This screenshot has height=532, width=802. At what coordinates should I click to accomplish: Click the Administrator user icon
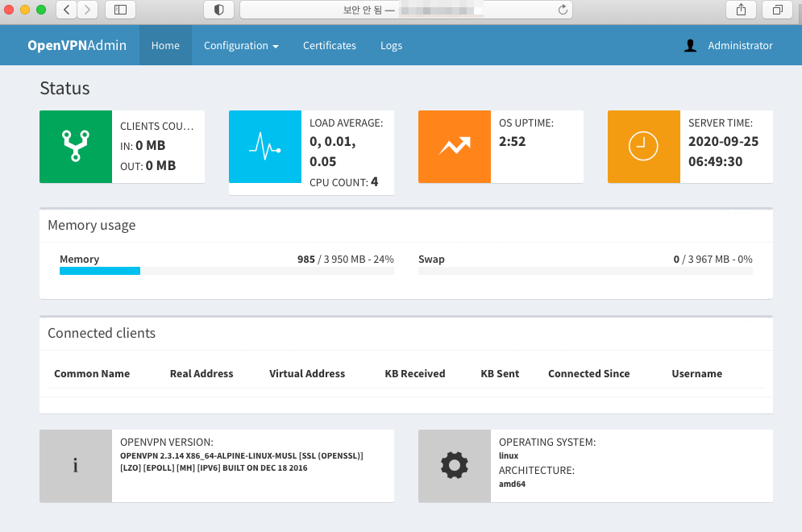coord(691,45)
